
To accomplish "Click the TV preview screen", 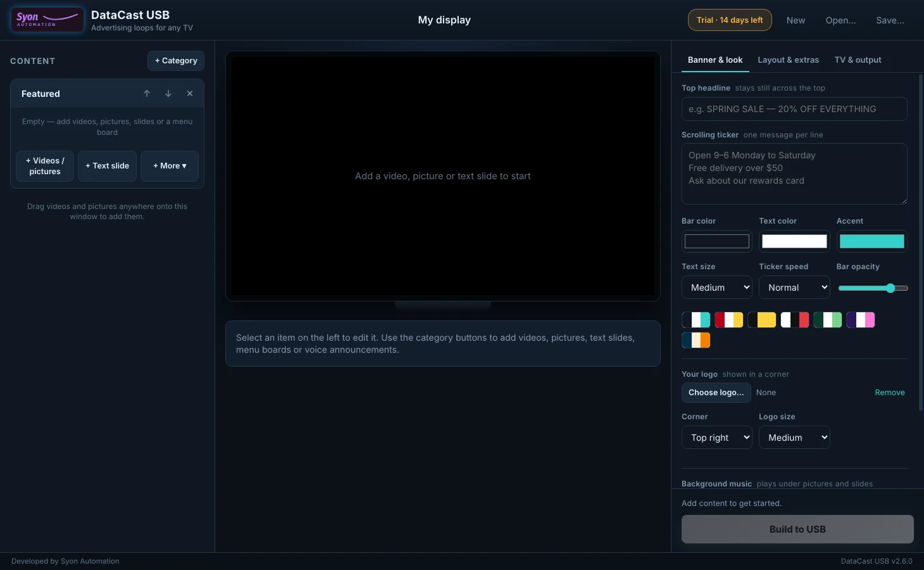I will click(x=443, y=176).
